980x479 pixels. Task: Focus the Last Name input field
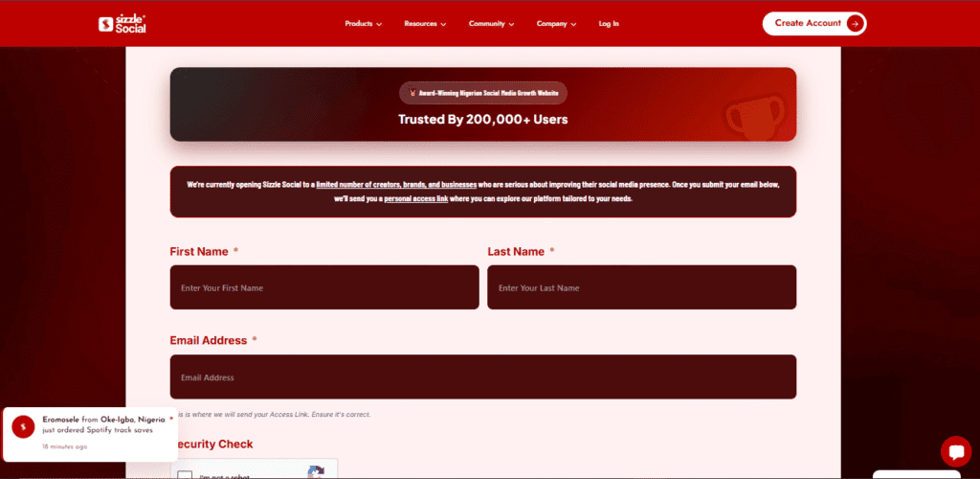click(642, 287)
